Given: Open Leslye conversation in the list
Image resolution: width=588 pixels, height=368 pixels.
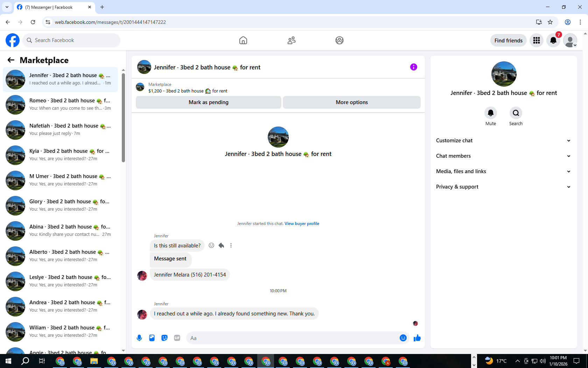Looking at the screenshot, I should point(61,281).
